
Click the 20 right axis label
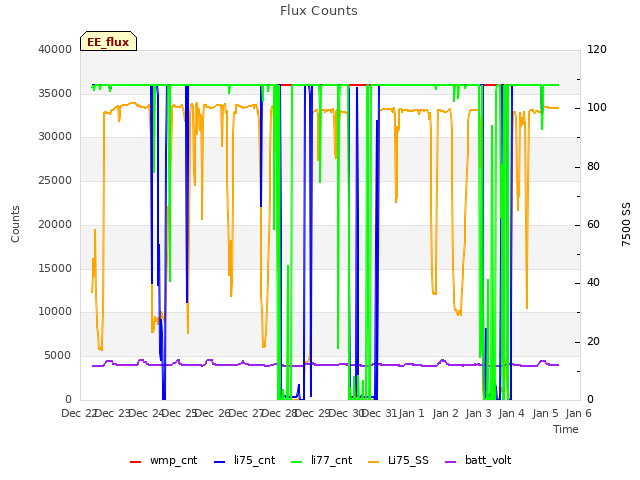click(x=593, y=341)
